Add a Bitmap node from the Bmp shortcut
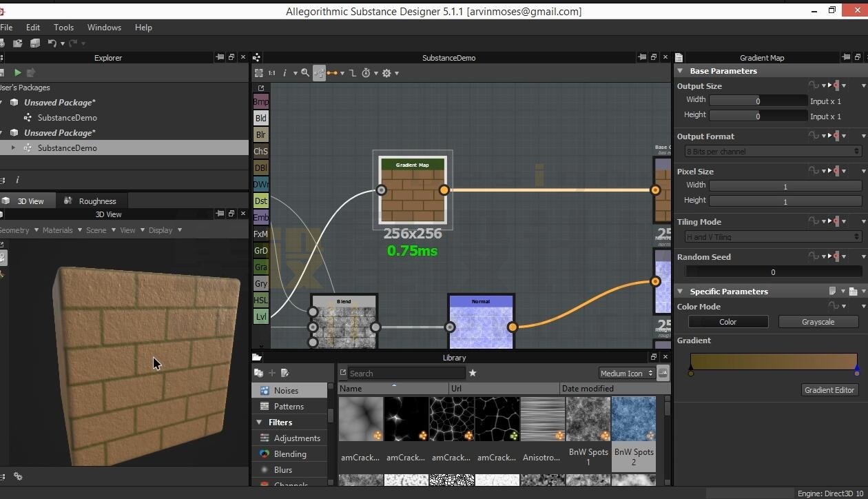The height and width of the screenshot is (499, 868). tap(260, 101)
